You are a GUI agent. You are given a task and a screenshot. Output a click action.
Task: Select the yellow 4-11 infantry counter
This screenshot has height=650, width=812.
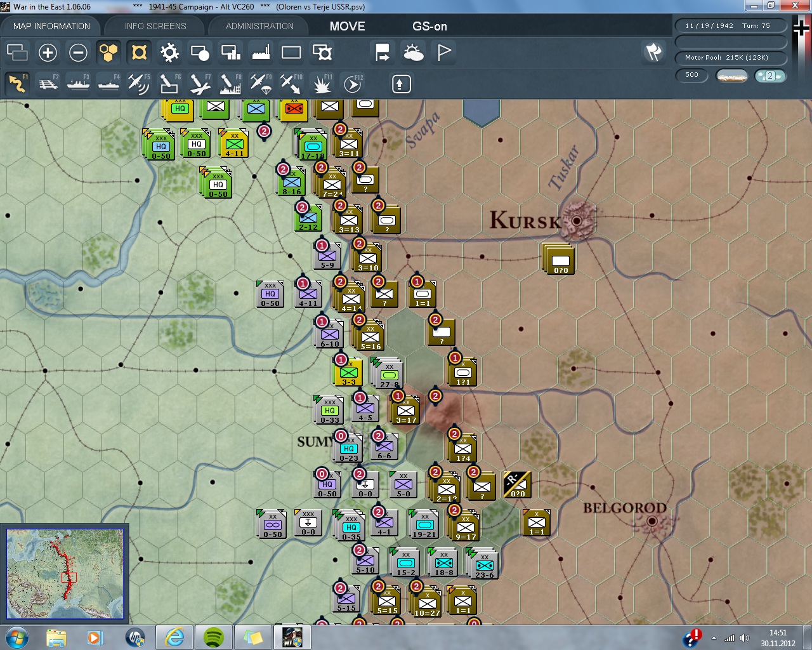[233, 143]
